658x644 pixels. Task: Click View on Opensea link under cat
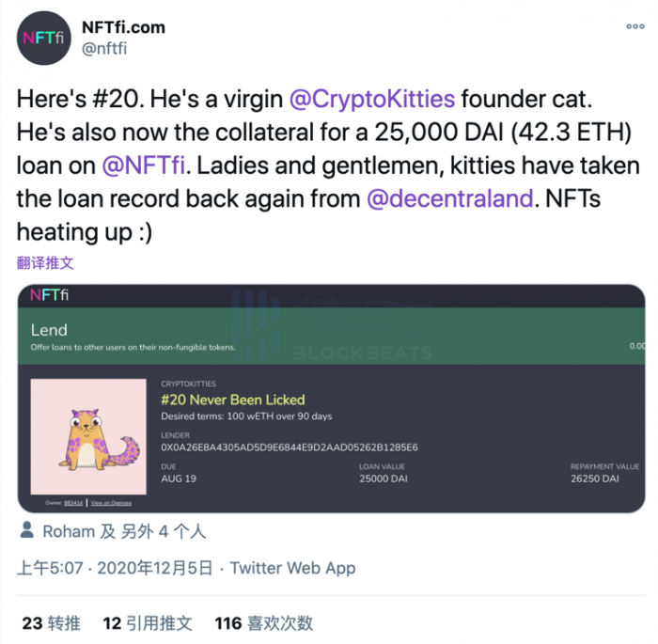pyautogui.click(x=111, y=503)
